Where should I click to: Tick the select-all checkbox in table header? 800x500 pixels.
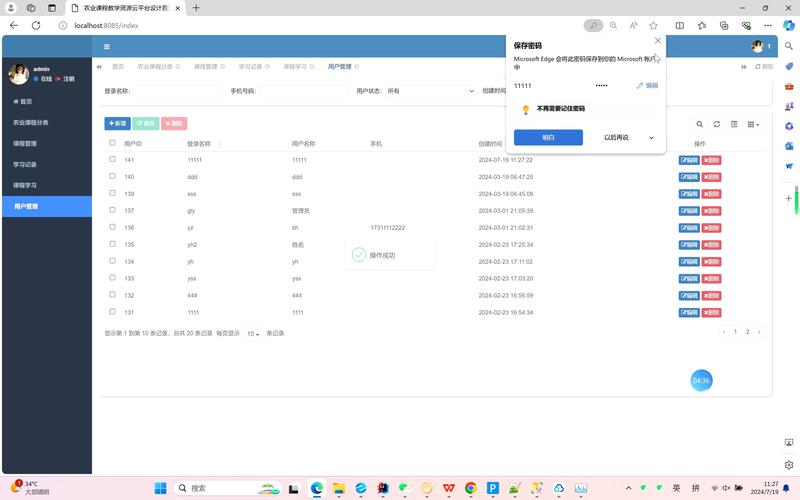click(112, 143)
